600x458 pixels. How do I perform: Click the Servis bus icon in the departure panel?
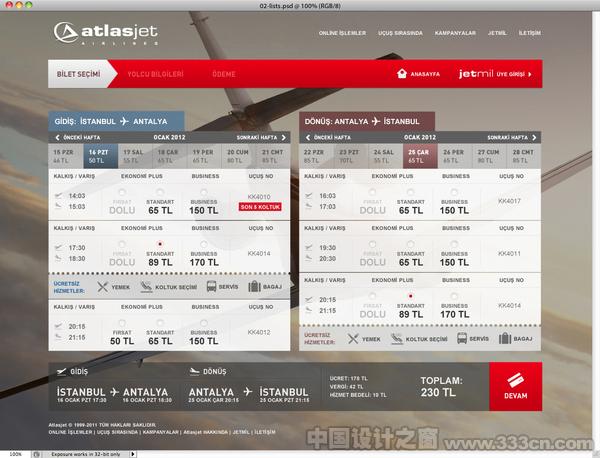click(211, 286)
